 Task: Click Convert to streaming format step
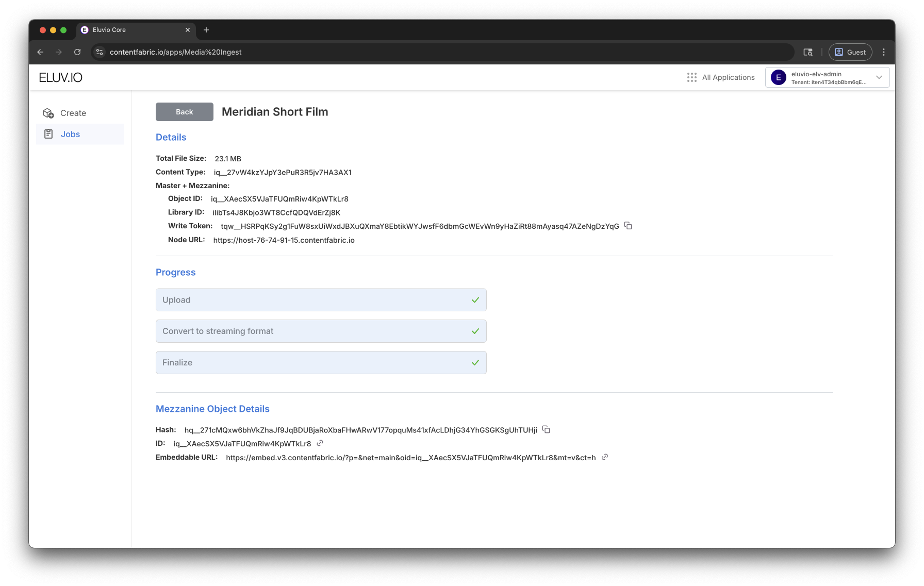[321, 331]
